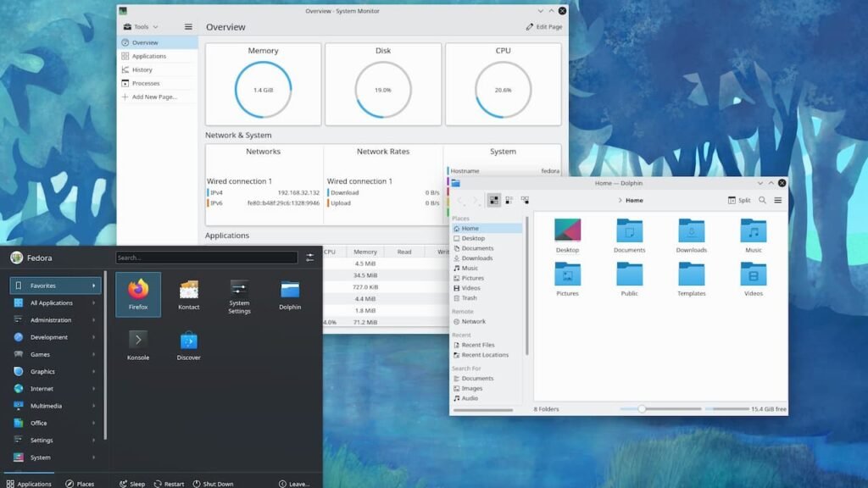Click the Memory column header
The image size is (868, 488).
[364, 251]
